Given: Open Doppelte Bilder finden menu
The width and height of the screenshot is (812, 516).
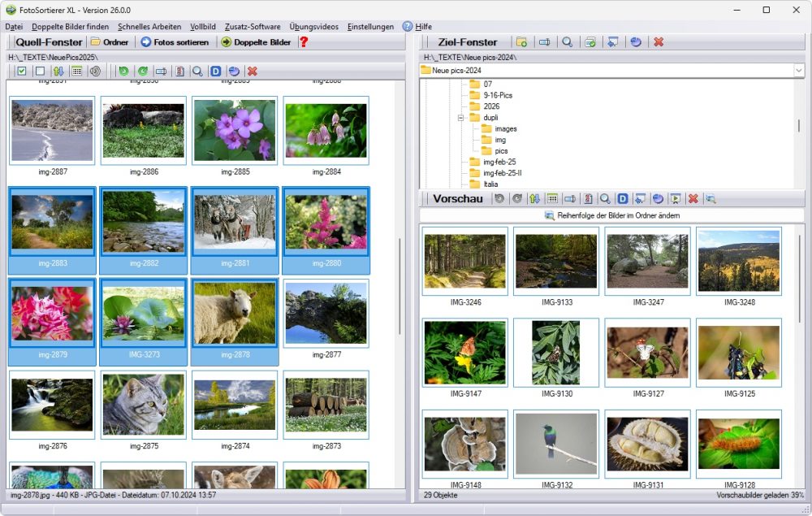Looking at the screenshot, I should pyautogui.click(x=71, y=27).
